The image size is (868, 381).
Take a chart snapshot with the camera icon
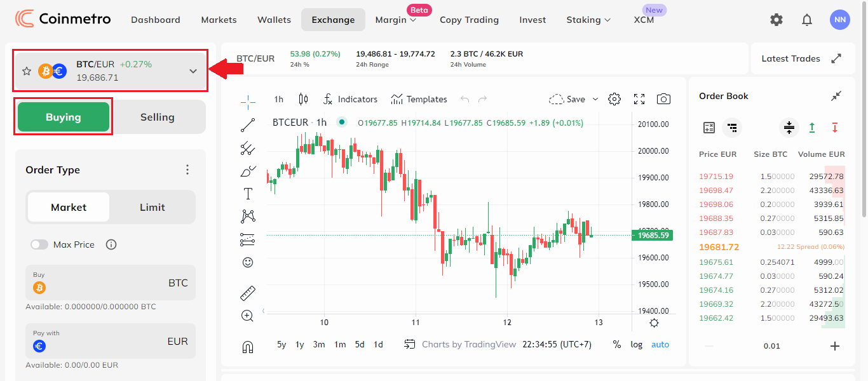[663, 99]
